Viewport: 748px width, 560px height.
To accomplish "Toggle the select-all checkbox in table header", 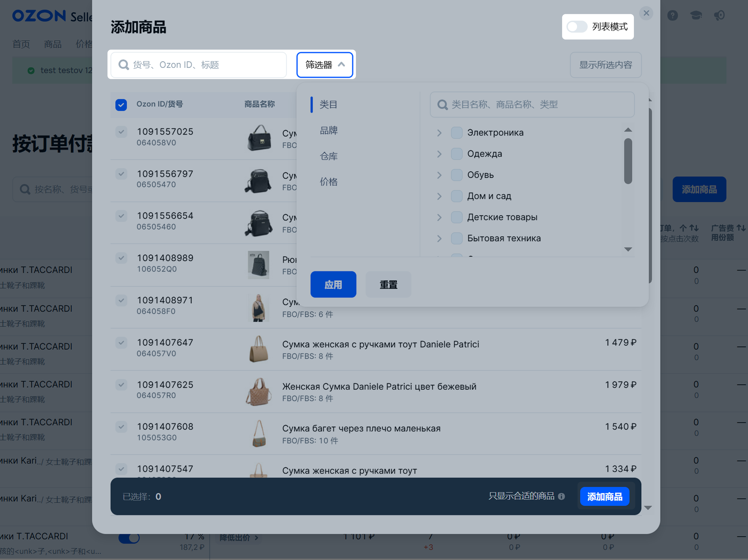I will coord(121,105).
